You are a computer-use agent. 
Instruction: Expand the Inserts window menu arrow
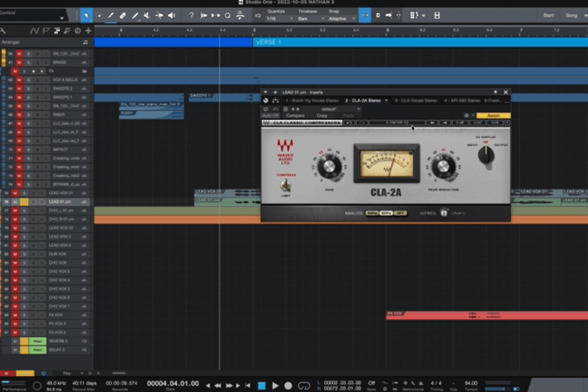click(x=265, y=92)
